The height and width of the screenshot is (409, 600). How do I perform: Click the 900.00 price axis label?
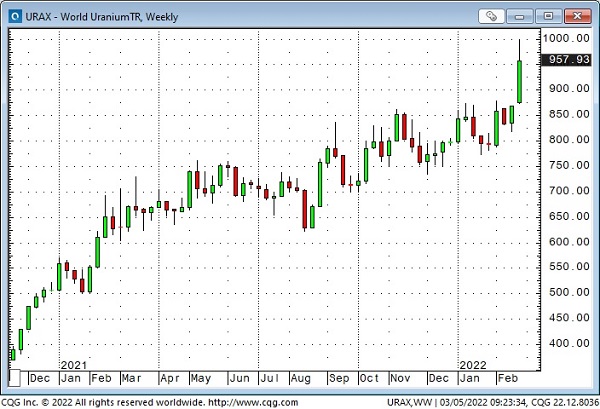(x=569, y=88)
